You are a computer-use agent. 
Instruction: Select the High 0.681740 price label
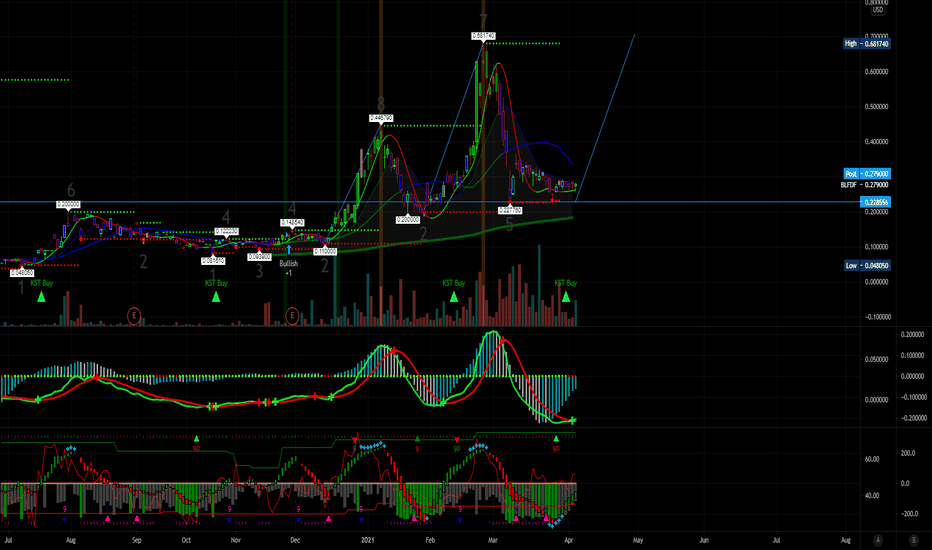point(867,43)
